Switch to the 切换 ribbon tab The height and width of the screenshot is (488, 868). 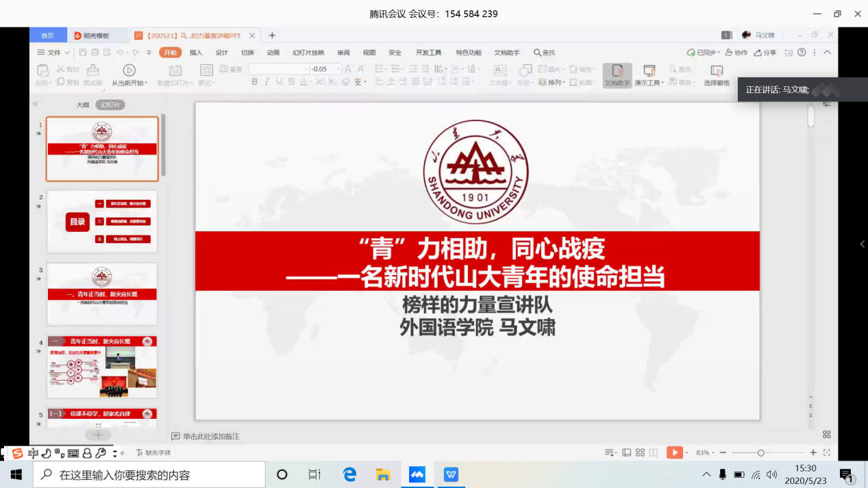247,53
